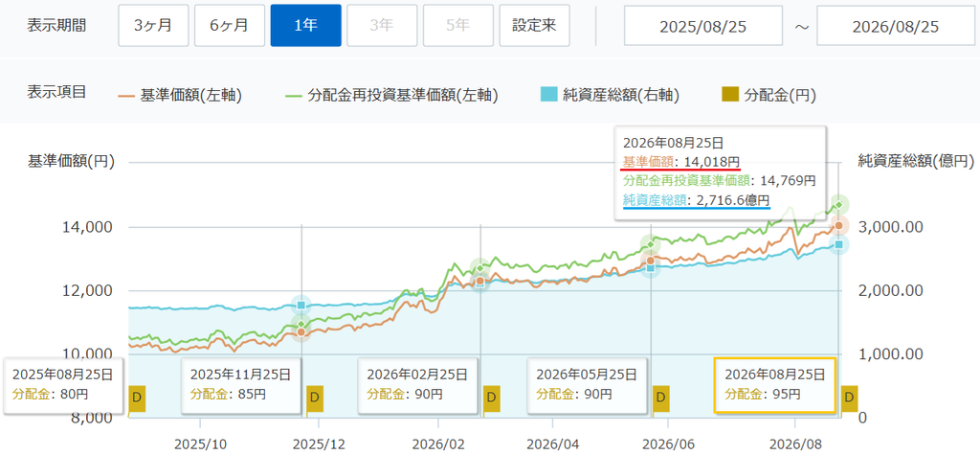Click the green reinvested price point at 2026/02
This screenshot has height=455, width=980.
coord(479,268)
